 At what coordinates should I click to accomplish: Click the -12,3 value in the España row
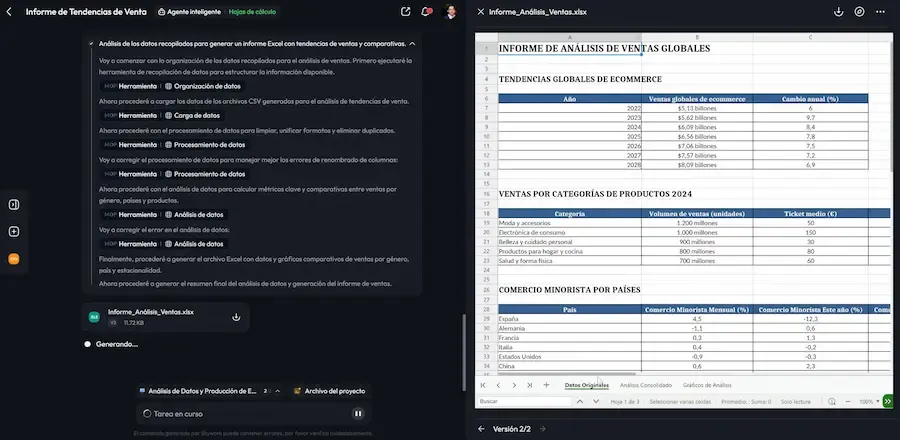tap(810, 318)
